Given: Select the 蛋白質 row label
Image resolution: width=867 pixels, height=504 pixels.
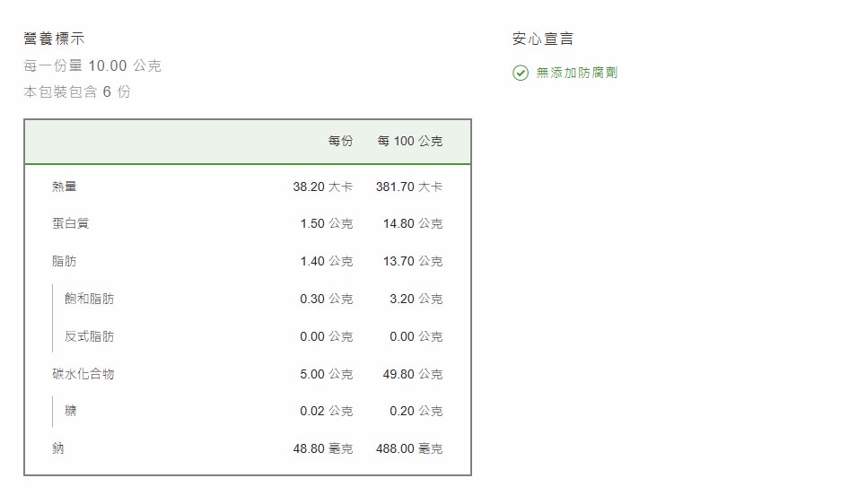Looking at the screenshot, I should 71,223.
